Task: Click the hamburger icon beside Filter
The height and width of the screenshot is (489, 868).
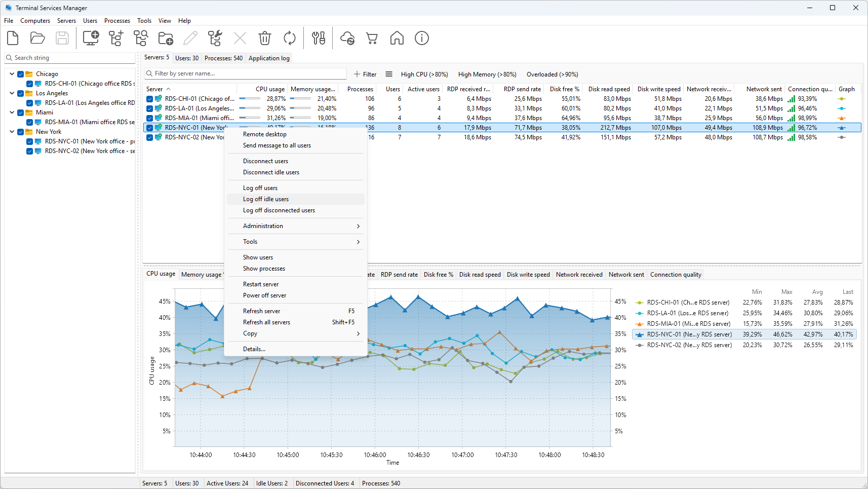Action: pos(389,74)
